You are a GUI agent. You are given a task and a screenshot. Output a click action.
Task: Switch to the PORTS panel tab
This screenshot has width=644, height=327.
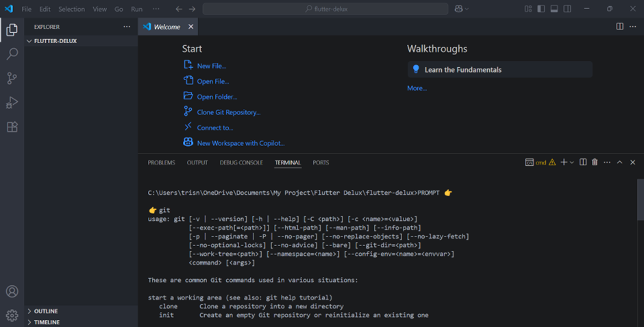(321, 162)
